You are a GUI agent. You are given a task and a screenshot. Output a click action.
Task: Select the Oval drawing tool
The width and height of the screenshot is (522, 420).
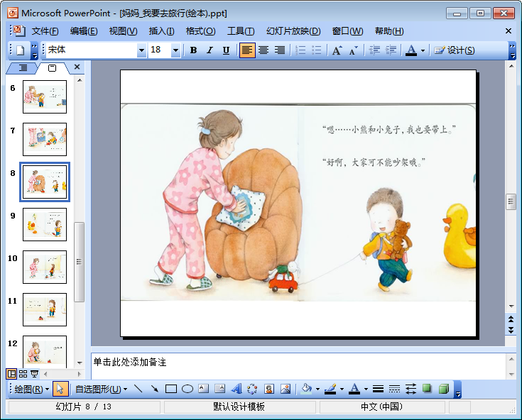[x=187, y=389]
